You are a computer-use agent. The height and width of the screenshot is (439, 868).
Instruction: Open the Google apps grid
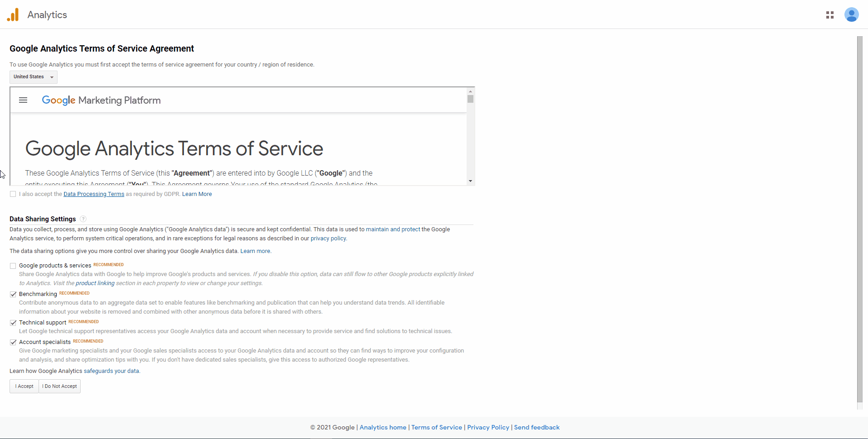(829, 15)
